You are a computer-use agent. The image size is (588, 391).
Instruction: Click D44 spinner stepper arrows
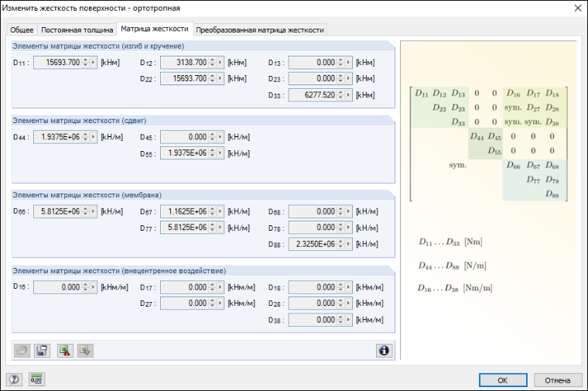[x=86, y=137]
